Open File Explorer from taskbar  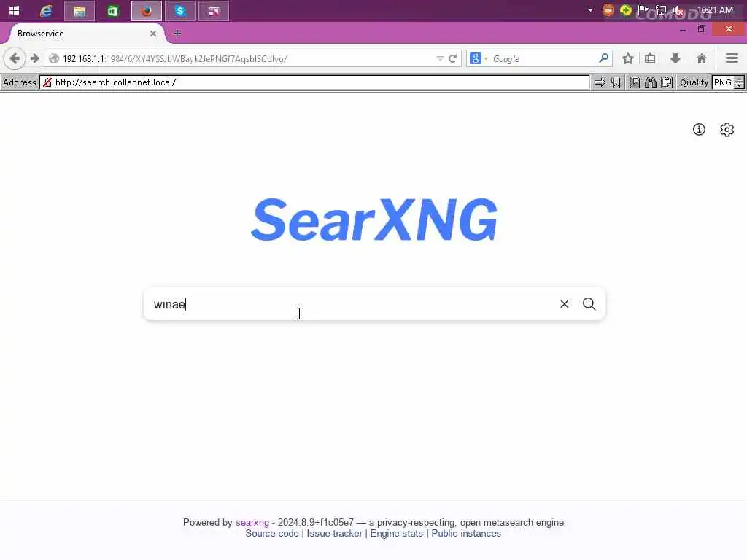79,10
